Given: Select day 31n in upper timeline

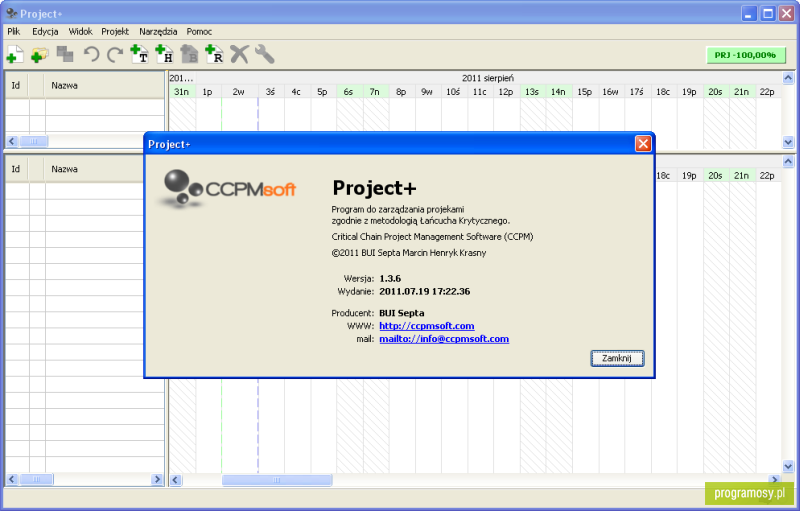Looking at the screenshot, I should 182,92.
